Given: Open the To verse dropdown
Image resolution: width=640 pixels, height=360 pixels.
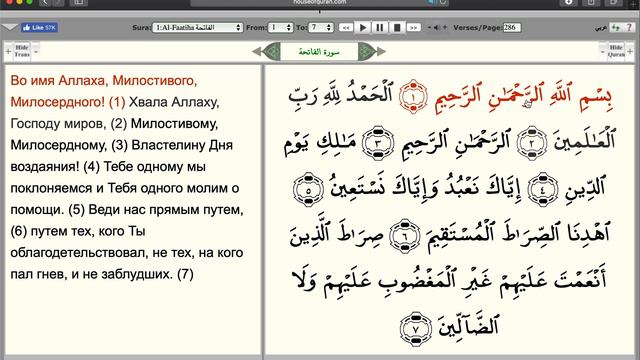Looking at the screenshot, I should coord(321,27).
